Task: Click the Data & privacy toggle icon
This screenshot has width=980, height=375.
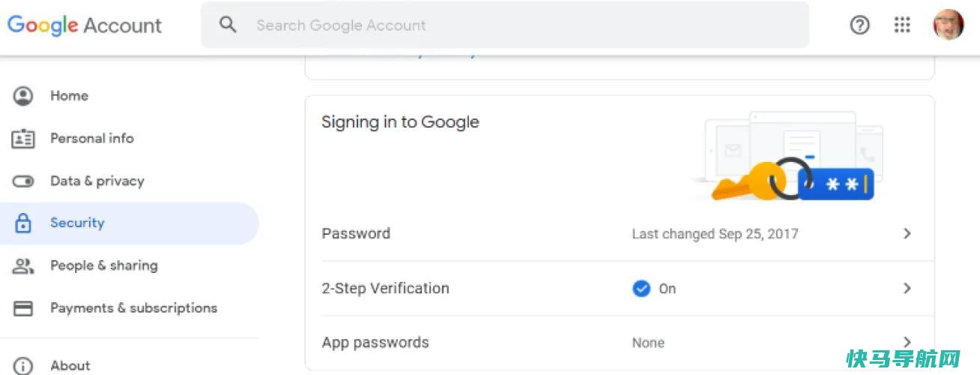Action: pos(23,181)
